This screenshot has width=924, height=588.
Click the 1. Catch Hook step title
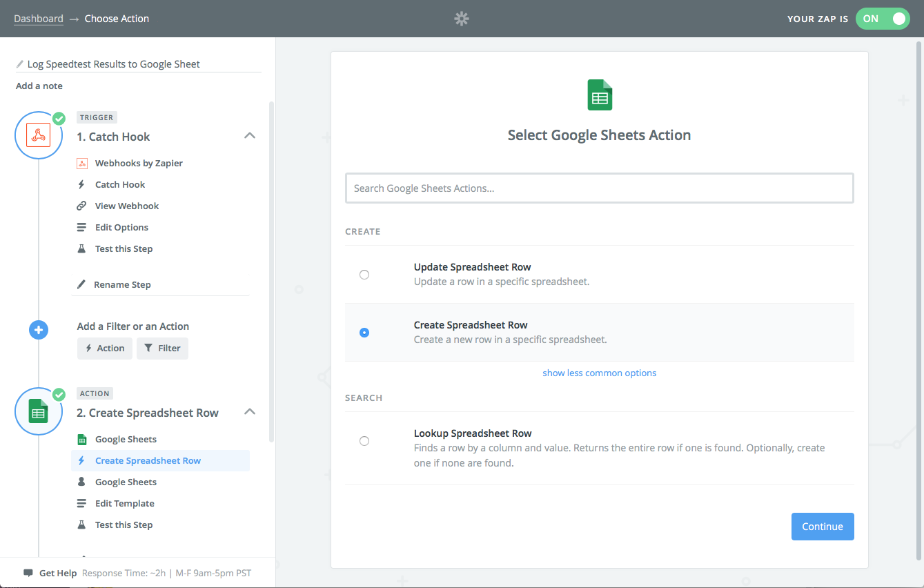tap(113, 137)
